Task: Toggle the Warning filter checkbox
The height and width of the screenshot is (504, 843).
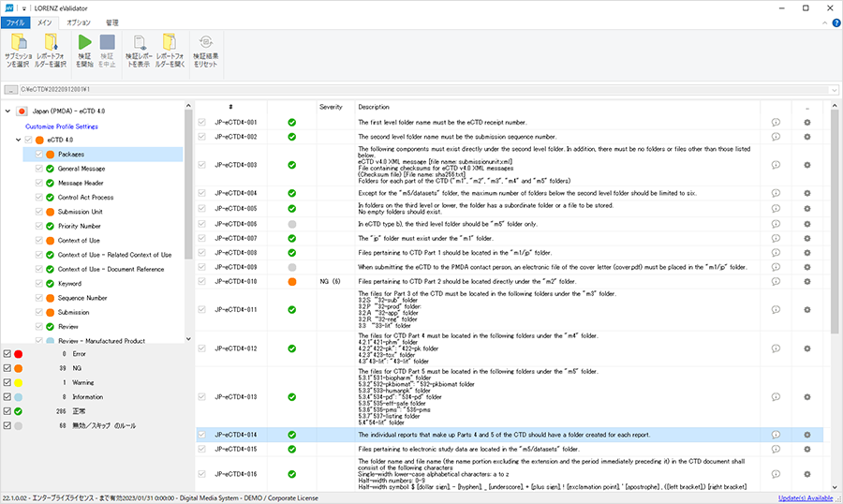Action: [x=7, y=382]
